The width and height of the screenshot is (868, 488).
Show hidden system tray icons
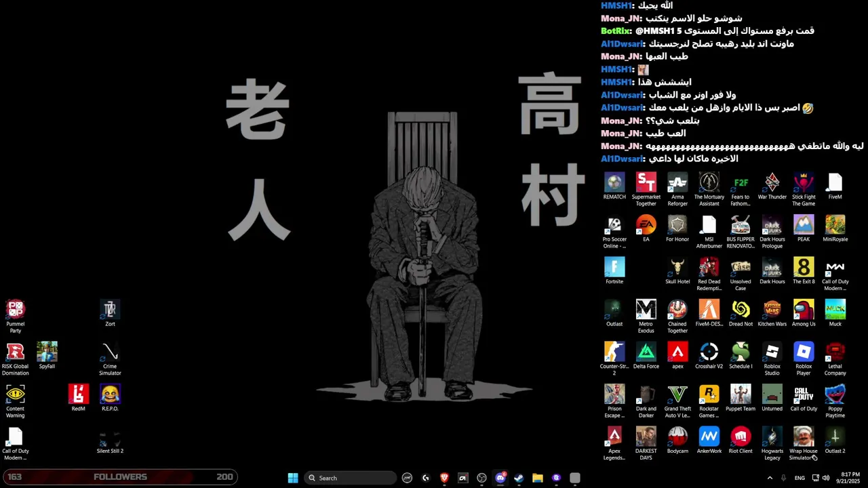770,478
